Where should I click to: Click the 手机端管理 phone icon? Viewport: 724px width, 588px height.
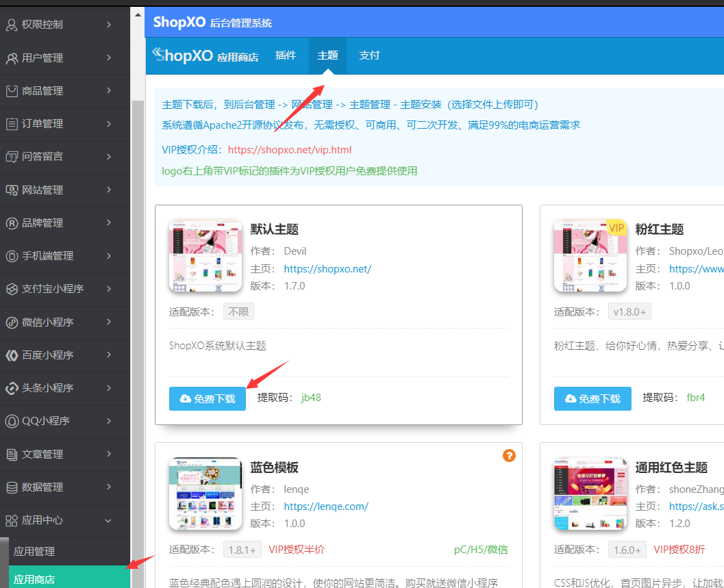(x=12, y=256)
